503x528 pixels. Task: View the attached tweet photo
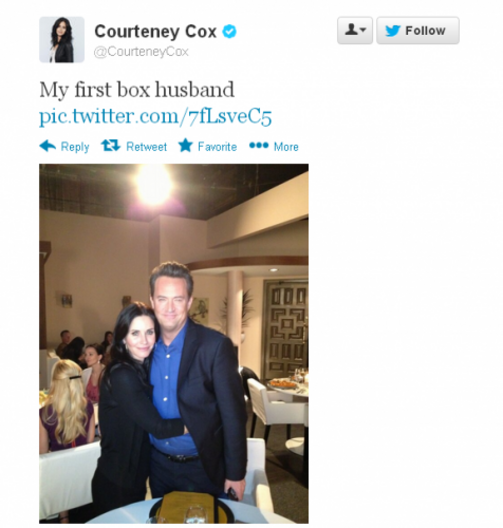click(174, 343)
